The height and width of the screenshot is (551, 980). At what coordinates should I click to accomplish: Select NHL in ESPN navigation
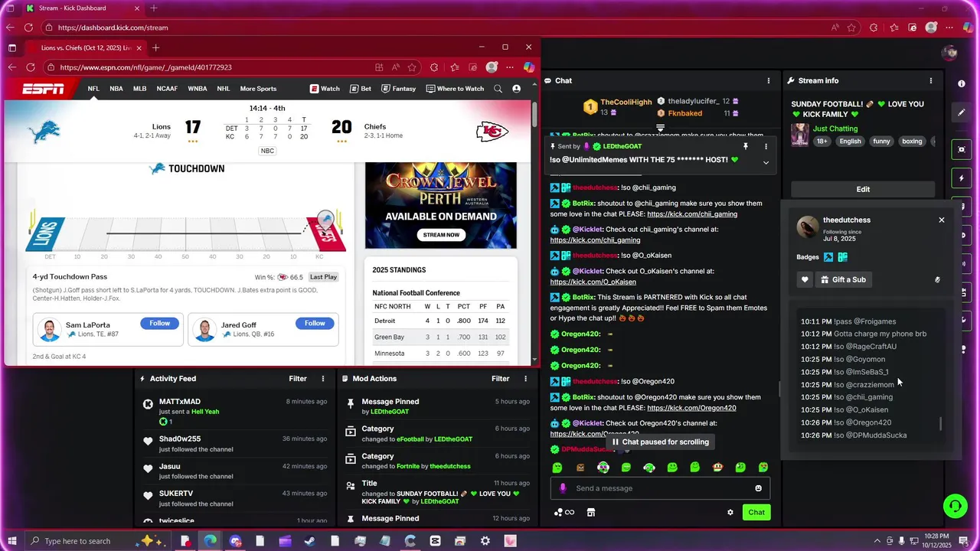coord(223,89)
